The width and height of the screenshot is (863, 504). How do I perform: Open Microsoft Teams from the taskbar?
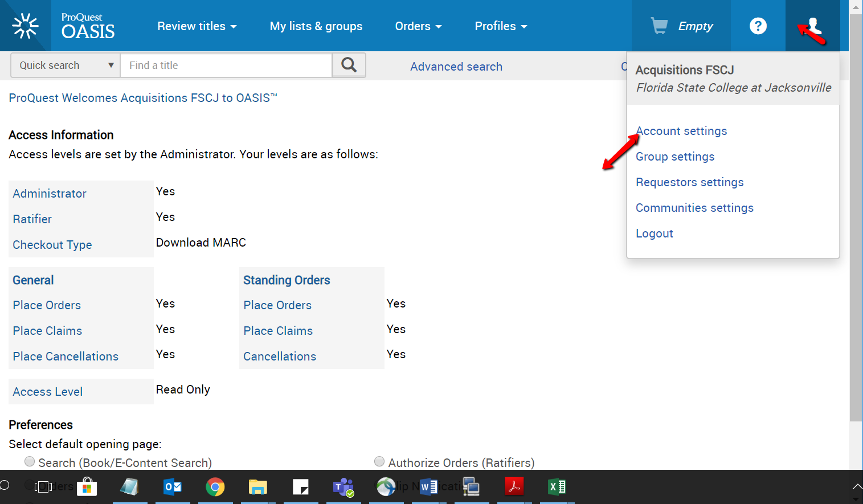tap(343, 487)
